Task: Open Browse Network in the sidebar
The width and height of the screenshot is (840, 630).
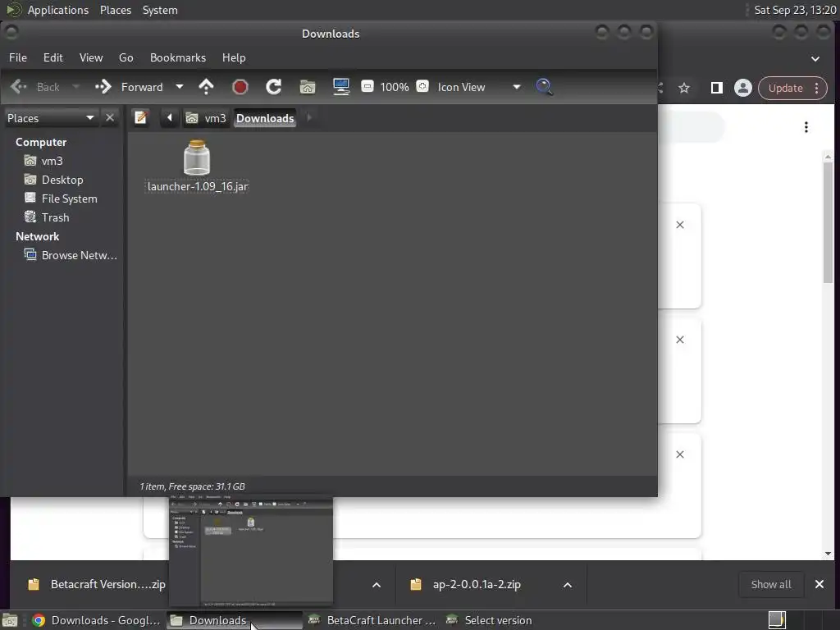Action: pos(71,255)
